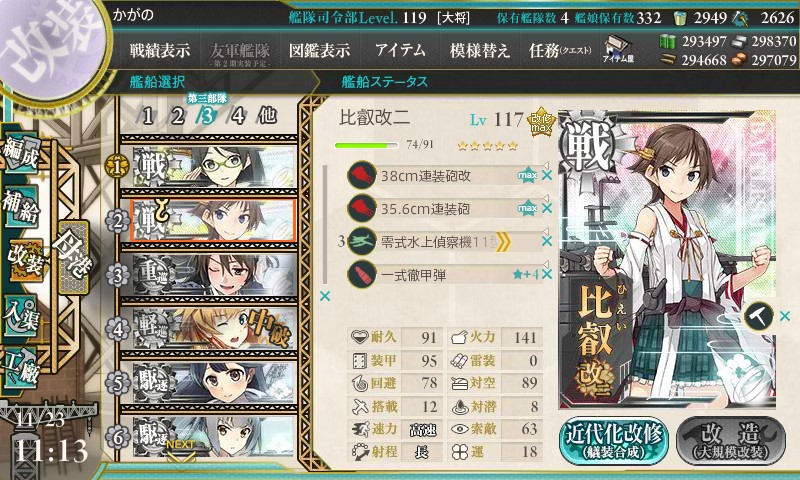Remove 35.6cm連装砲 with its X
The height and width of the screenshot is (480, 800).
[x=547, y=208]
